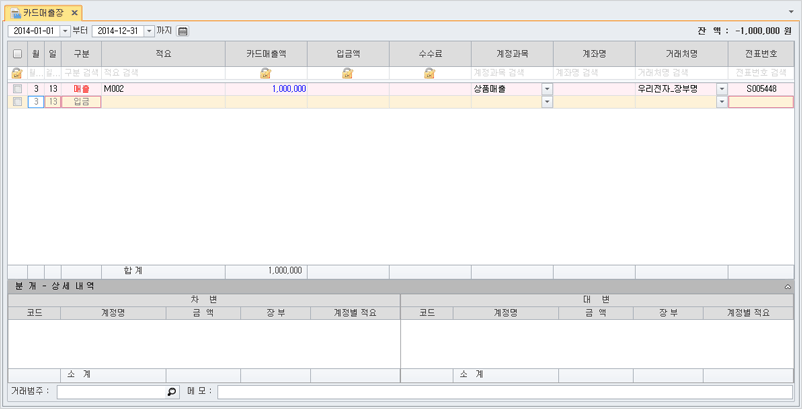The width and height of the screenshot is (802, 409).
Task: Click the 장 부 header under 차 변
Action: pyautogui.click(x=275, y=313)
